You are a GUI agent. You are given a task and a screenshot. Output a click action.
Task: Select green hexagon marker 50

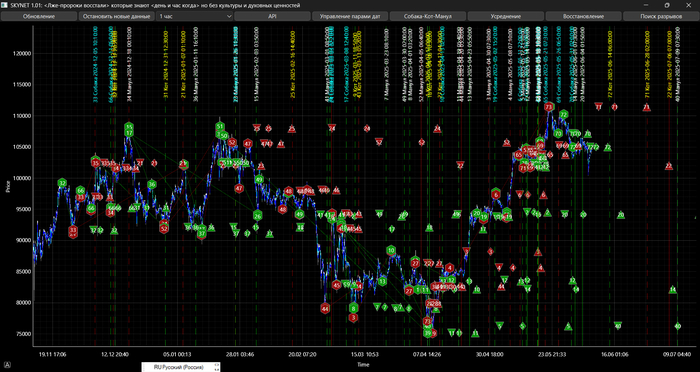(224, 135)
